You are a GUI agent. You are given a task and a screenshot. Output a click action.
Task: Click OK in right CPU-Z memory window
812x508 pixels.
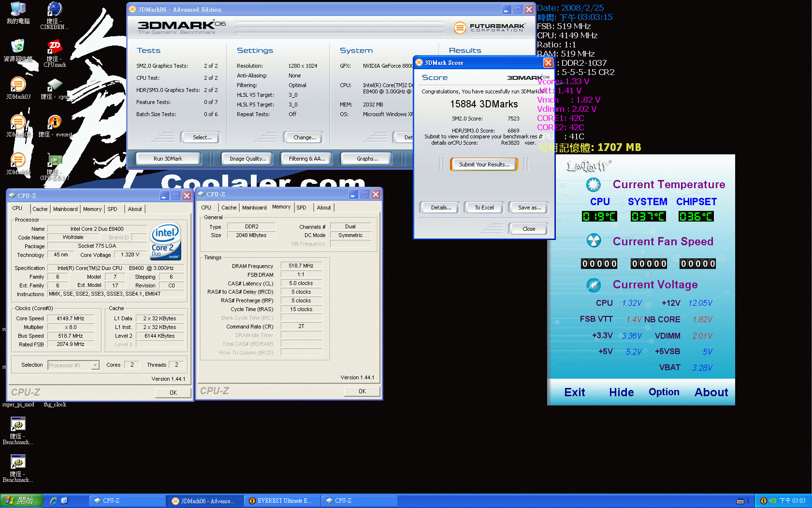pyautogui.click(x=362, y=391)
